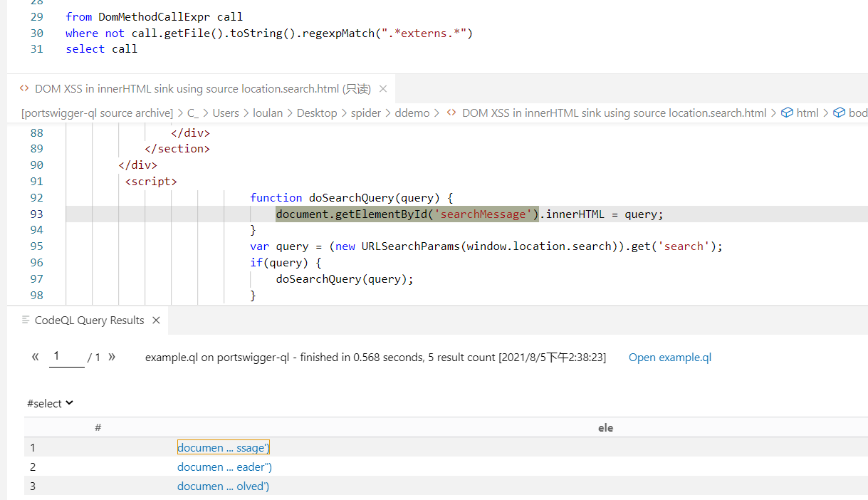Click line number 30 in query editor
The height and width of the screenshot is (500, 868).
pyautogui.click(x=36, y=33)
